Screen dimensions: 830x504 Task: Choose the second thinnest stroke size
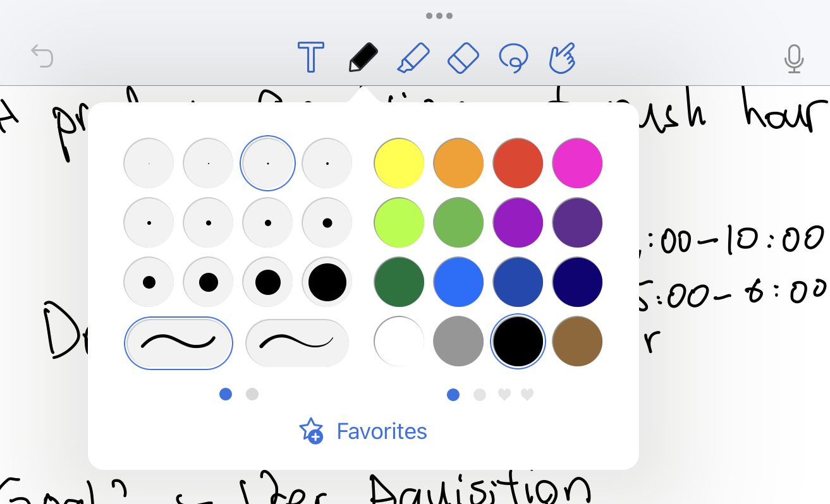click(208, 164)
